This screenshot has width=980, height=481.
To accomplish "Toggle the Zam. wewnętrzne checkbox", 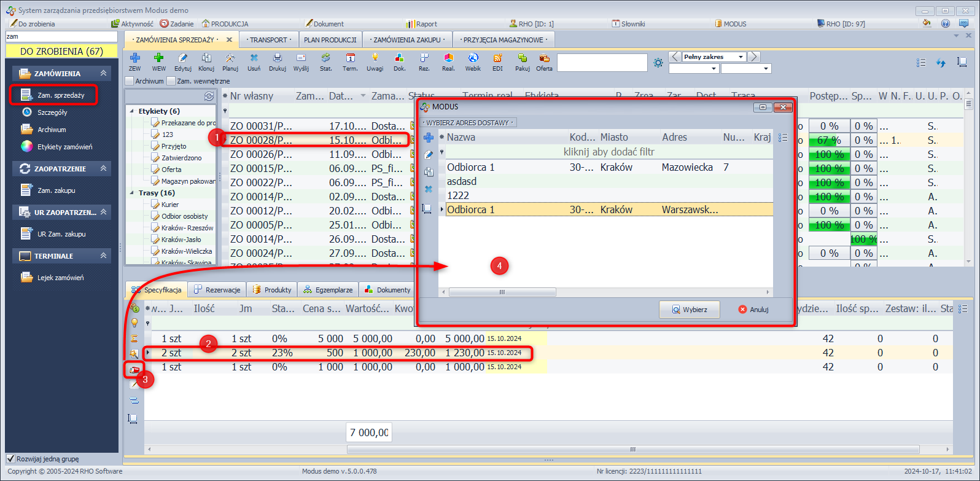I will 171,81.
